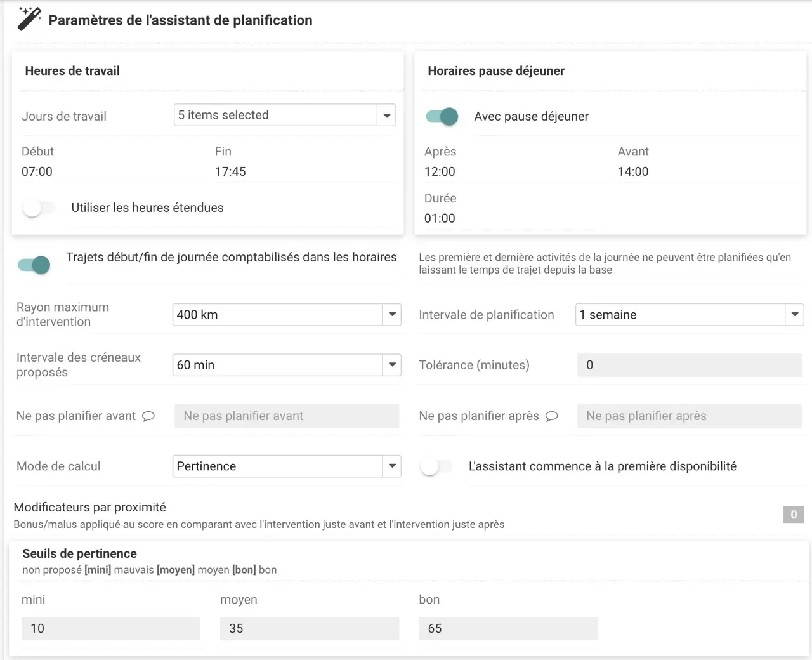Click comment bubble beside Ne pas planifier avant
812x660 pixels.
coord(148,416)
